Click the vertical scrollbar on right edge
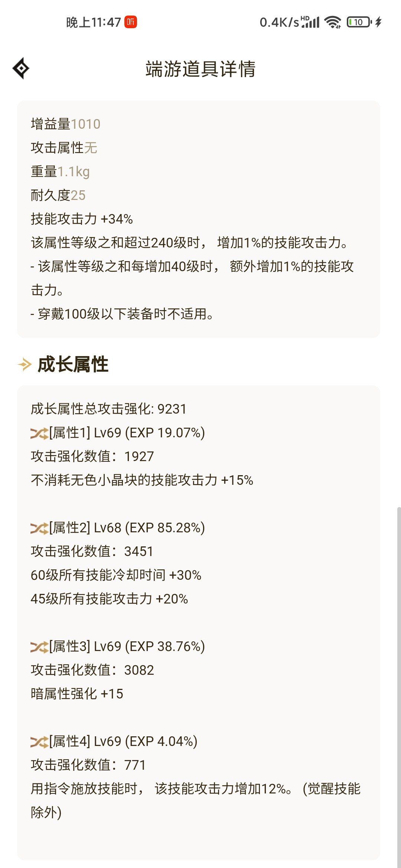Screen dimensions: 401x868 coord(399,686)
